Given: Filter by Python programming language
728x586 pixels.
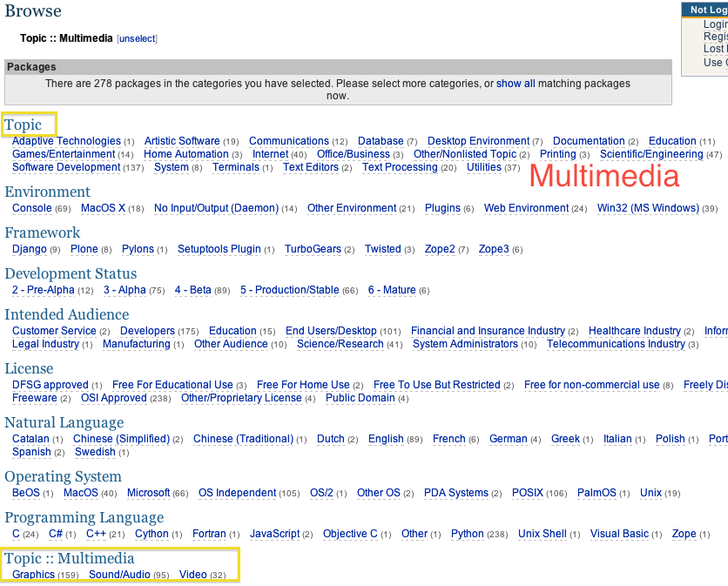Looking at the screenshot, I should (468, 534).
